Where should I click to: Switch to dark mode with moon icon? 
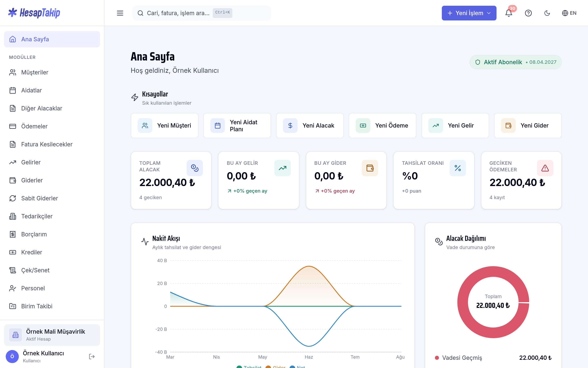(x=547, y=13)
